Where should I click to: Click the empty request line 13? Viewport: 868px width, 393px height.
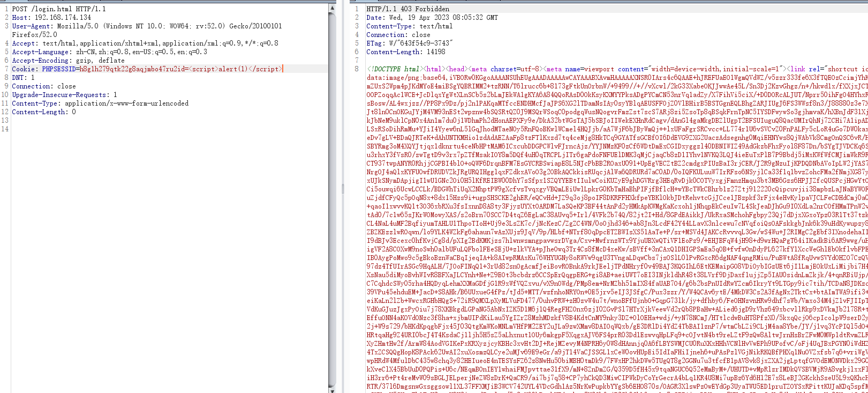point(170,120)
